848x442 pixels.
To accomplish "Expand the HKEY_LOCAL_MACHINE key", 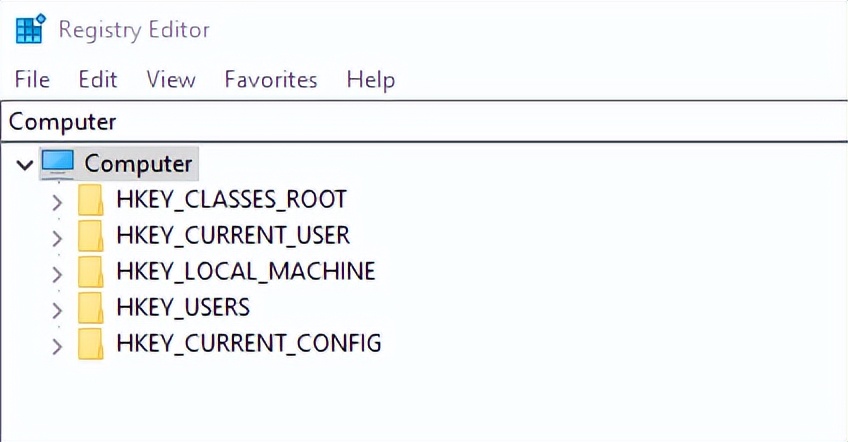I will [57, 274].
